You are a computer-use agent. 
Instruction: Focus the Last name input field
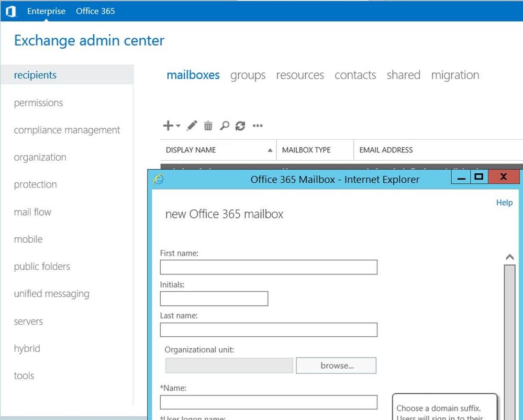(x=269, y=330)
